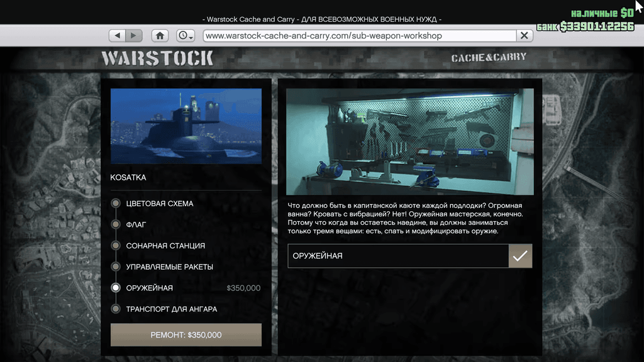The height and width of the screenshot is (362, 644).
Task: Close the browser with the X button
Action: [525, 36]
